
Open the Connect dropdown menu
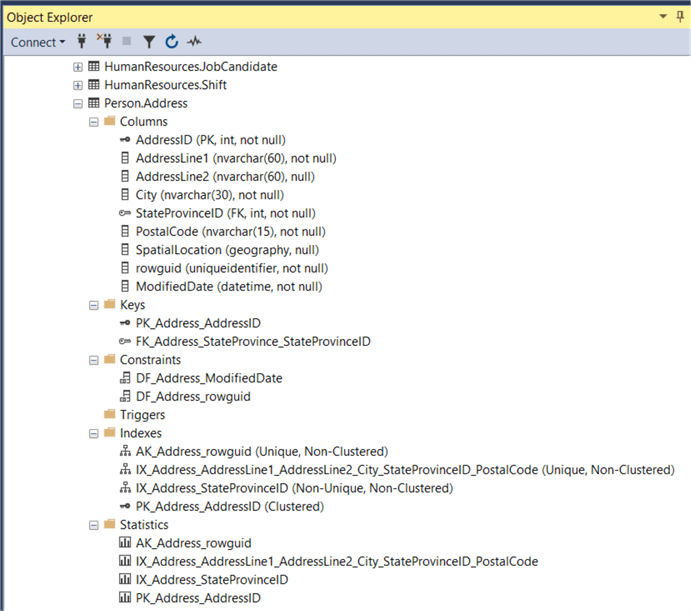pyautogui.click(x=38, y=42)
